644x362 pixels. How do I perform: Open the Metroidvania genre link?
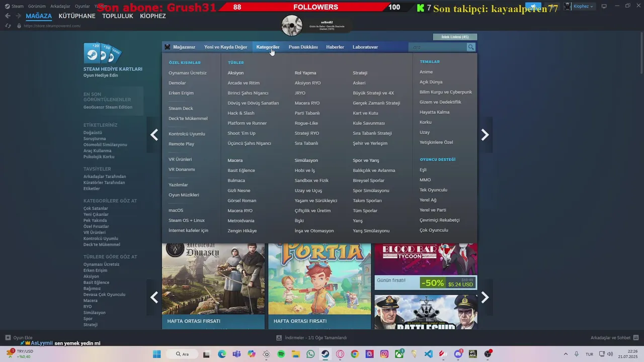pyautogui.click(x=241, y=221)
